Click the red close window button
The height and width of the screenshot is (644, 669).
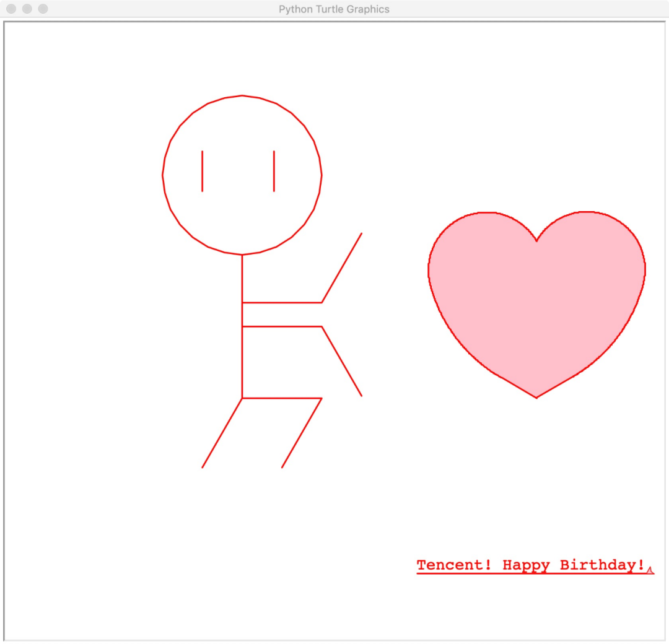(11, 9)
